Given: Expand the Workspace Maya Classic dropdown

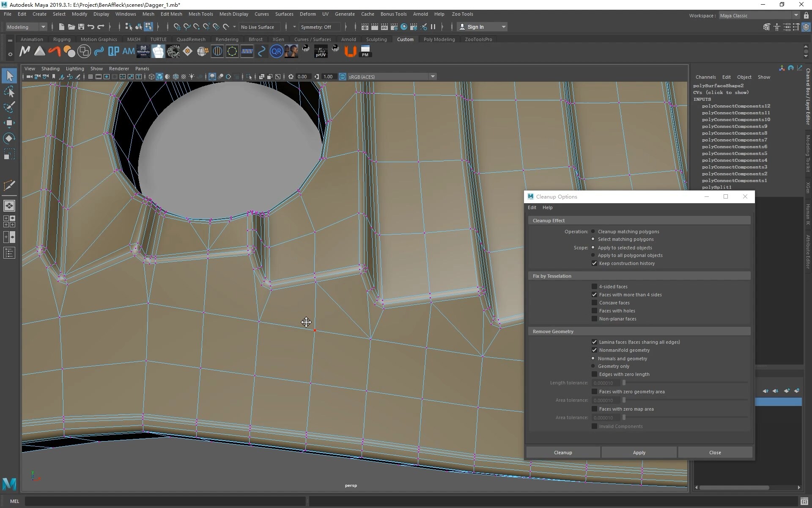Looking at the screenshot, I should coord(797,15).
